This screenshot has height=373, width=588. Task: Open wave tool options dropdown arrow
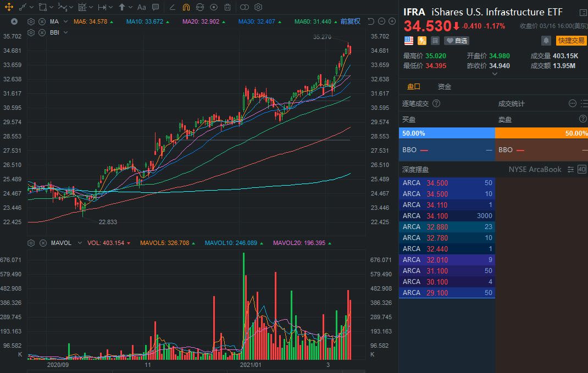pyautogui.click(x=71, y=7)
